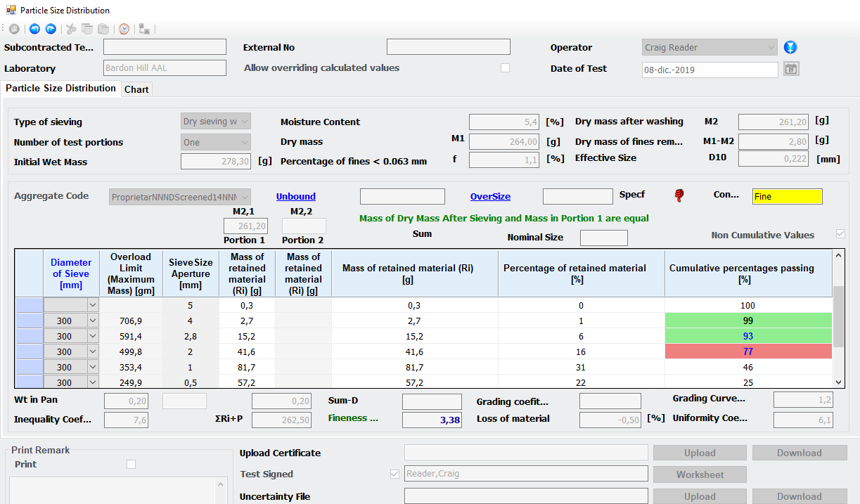Click the Nominal Size input field
The height and width of the screenshot is (504, 860).
click(x=604, y=238)
